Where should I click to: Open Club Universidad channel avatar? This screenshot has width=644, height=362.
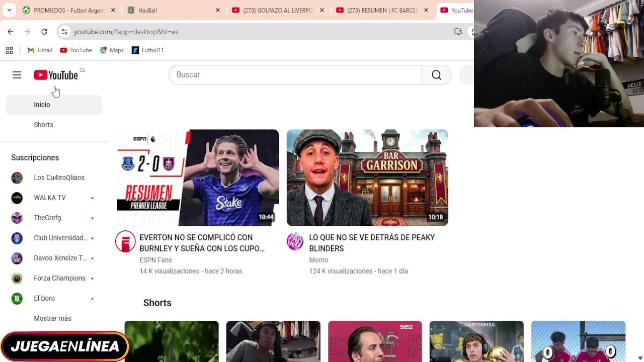(17, 238)
